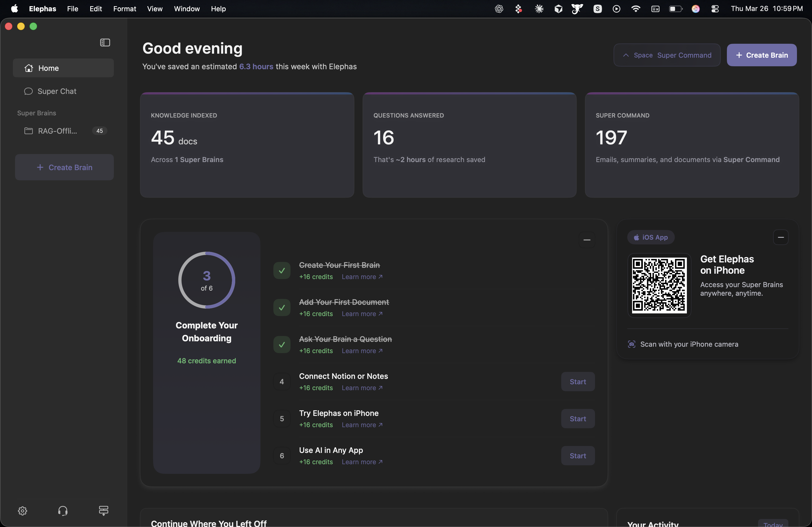Click the S app menu bar icon

(597, 9)
